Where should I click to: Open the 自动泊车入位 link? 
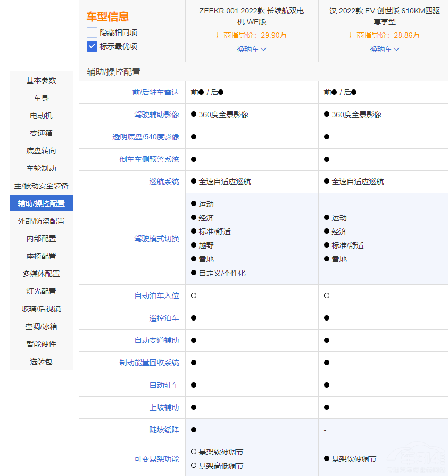point(156,296)
